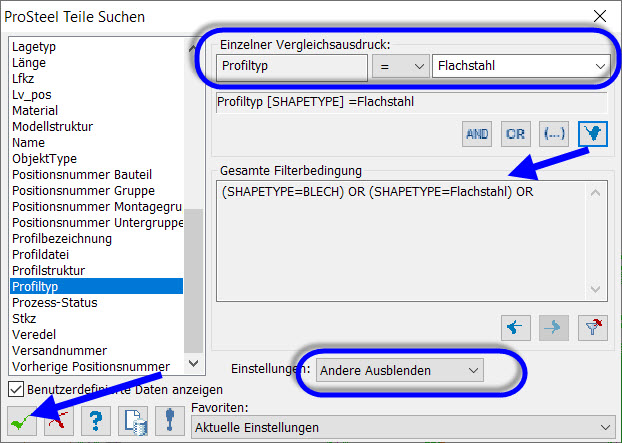Image resolution: width=622 pixels, height=443 pixels.
Task: Click the Profiltyp field in comparison expression
Action: 292,67
